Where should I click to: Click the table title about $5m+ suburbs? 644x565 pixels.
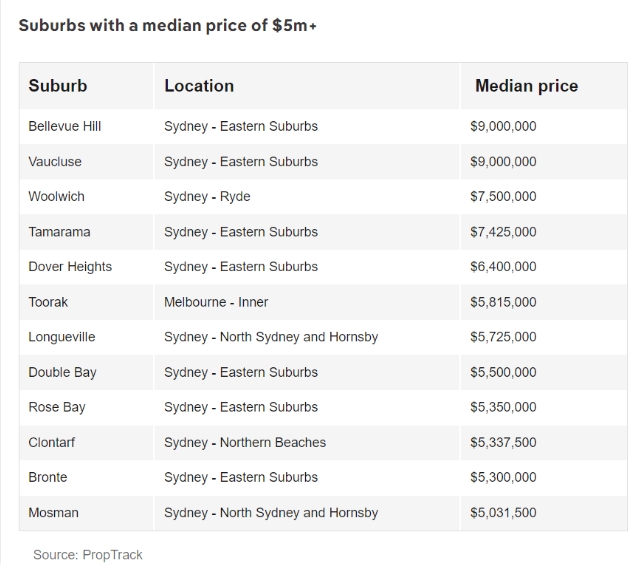(168, 25)
